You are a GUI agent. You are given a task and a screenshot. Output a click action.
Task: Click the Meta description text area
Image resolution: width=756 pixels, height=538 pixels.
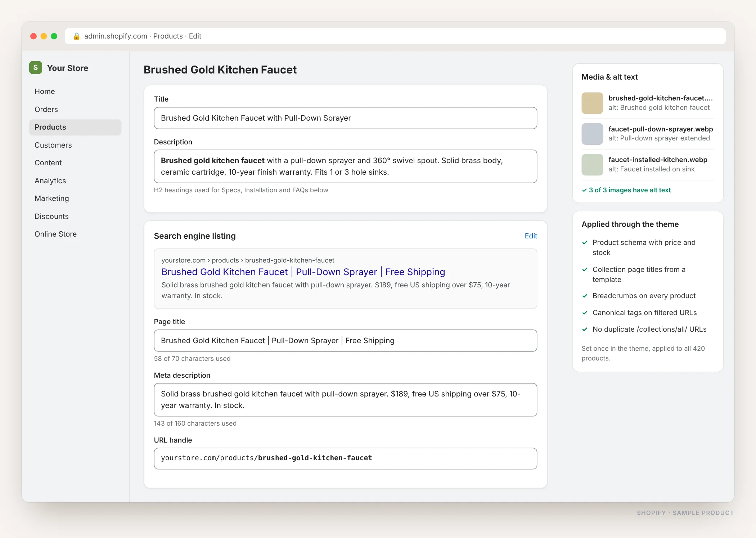[345, 400]
